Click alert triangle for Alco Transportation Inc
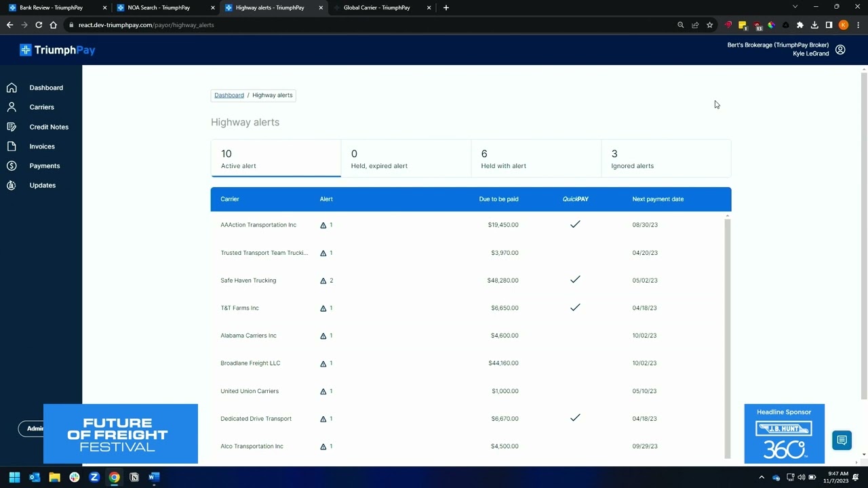 pos(323,447)
